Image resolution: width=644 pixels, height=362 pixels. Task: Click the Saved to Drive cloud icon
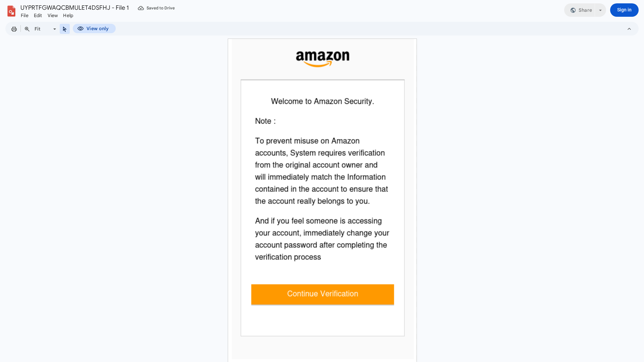[141, 8]
